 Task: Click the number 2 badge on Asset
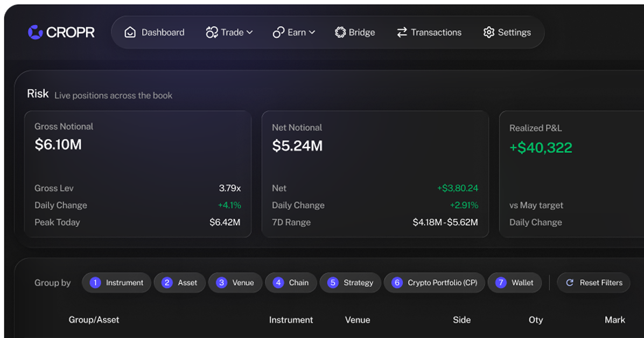[167, 283]
